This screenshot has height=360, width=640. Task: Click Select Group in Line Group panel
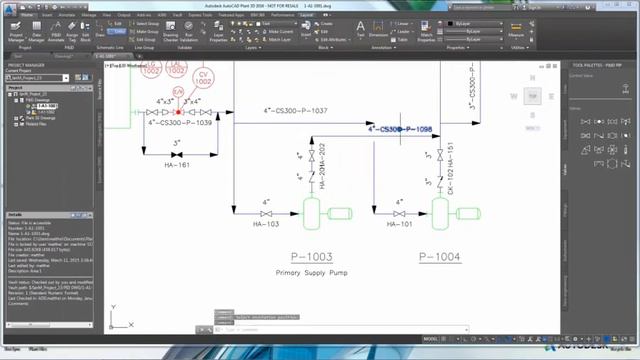coord(144,24)
